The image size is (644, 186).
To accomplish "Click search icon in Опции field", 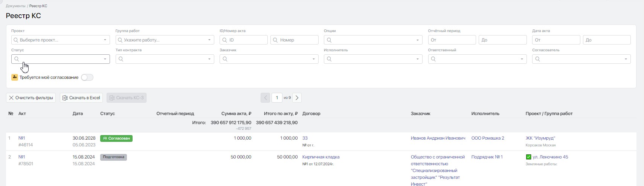I will click(329, 40).
